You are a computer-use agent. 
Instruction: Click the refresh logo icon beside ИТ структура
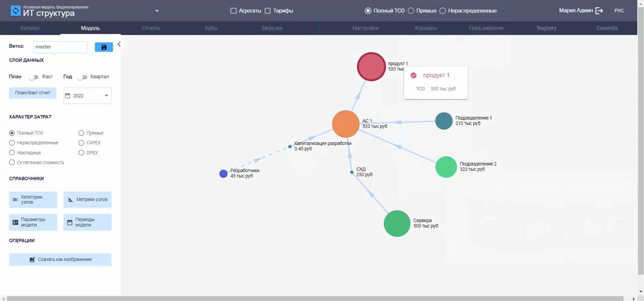coord(15,11)
